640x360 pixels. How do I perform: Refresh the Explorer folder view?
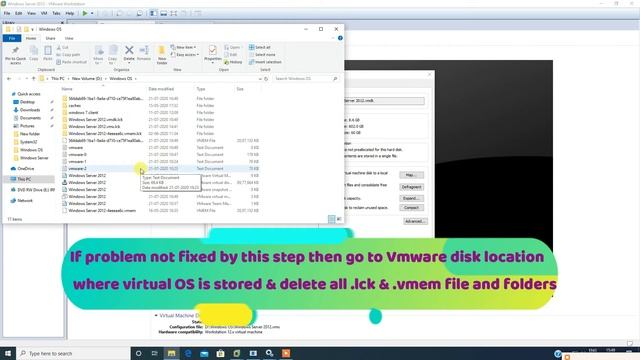tap(266, 78)
